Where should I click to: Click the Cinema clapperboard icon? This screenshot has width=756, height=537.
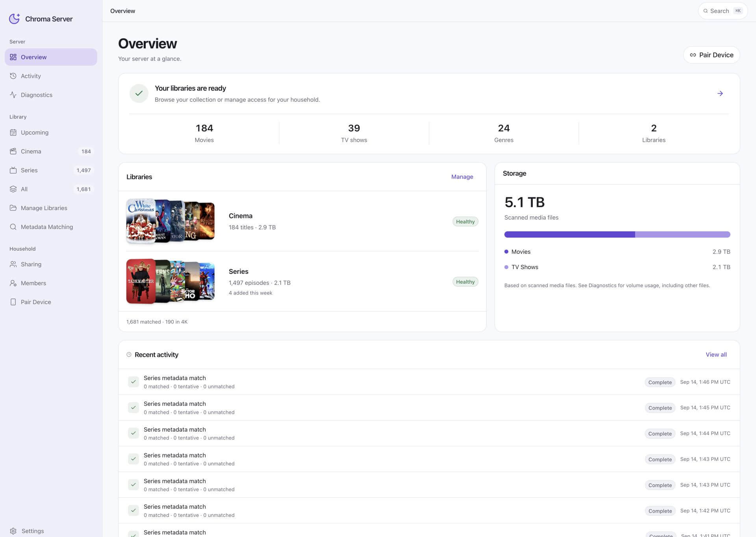(x=13, y=151)
